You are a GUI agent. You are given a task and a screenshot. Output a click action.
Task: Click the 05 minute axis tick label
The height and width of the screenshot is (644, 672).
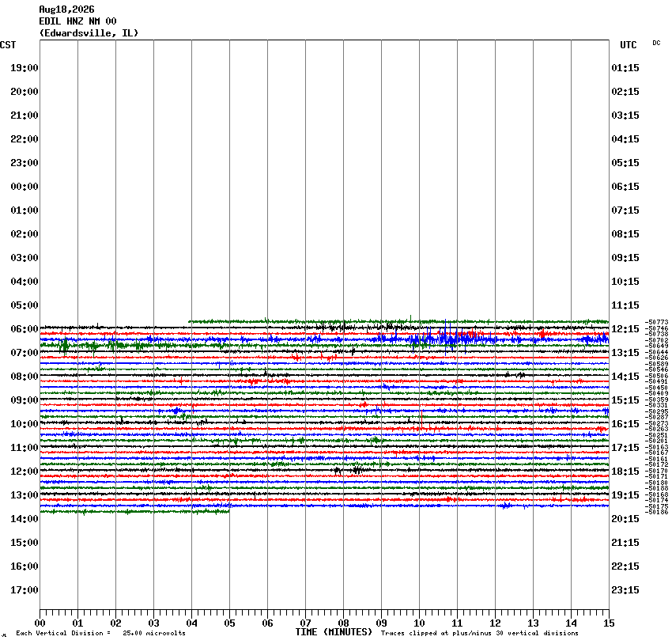pos(230,623)
